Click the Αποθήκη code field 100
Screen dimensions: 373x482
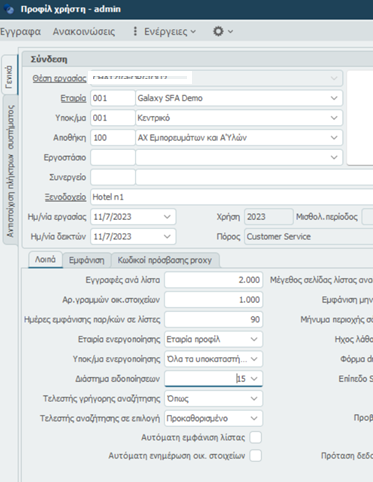tap(113, 138)
